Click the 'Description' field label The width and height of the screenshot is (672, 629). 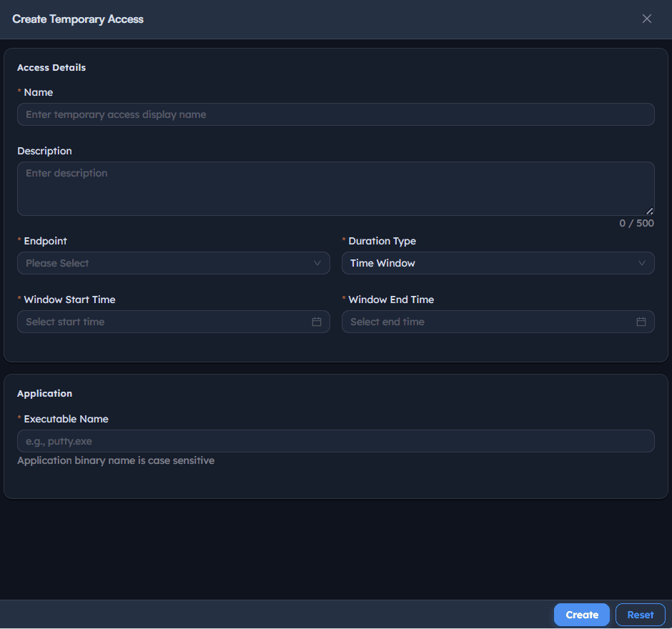click(44, 152)
